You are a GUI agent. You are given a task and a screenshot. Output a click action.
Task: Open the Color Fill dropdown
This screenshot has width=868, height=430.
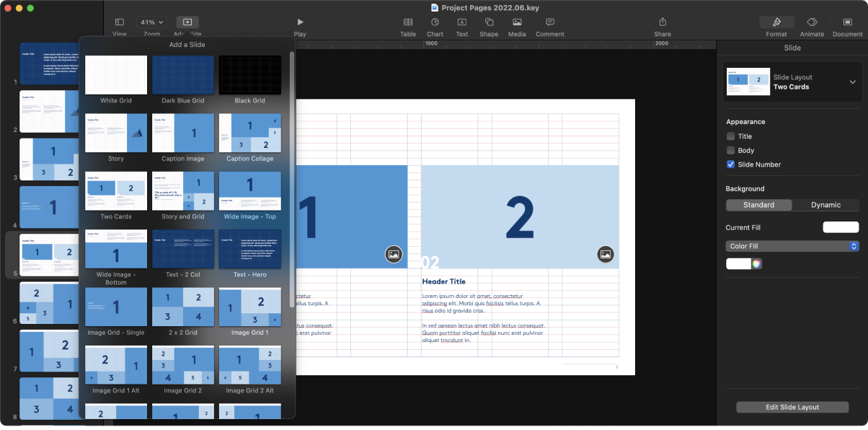792,246
